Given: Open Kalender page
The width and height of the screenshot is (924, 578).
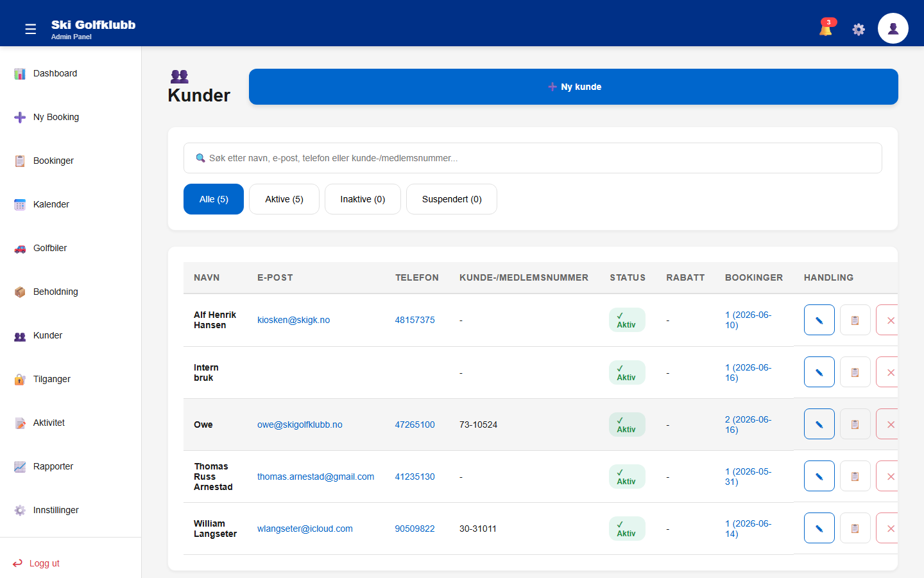Looking at the screenshot, I should [x=71, y=204].
